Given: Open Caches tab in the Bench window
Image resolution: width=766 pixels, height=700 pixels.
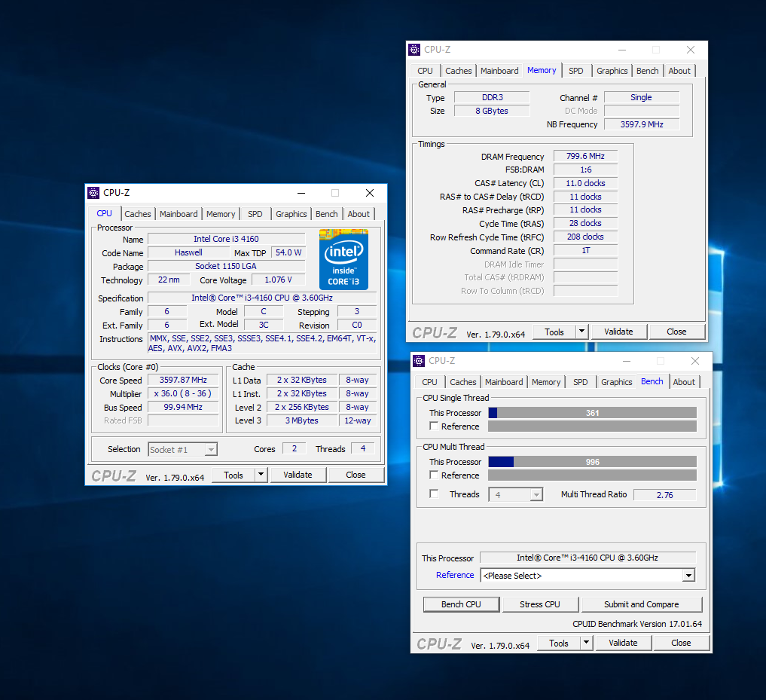Looking at the screenshot, I should tap(463, 382).
